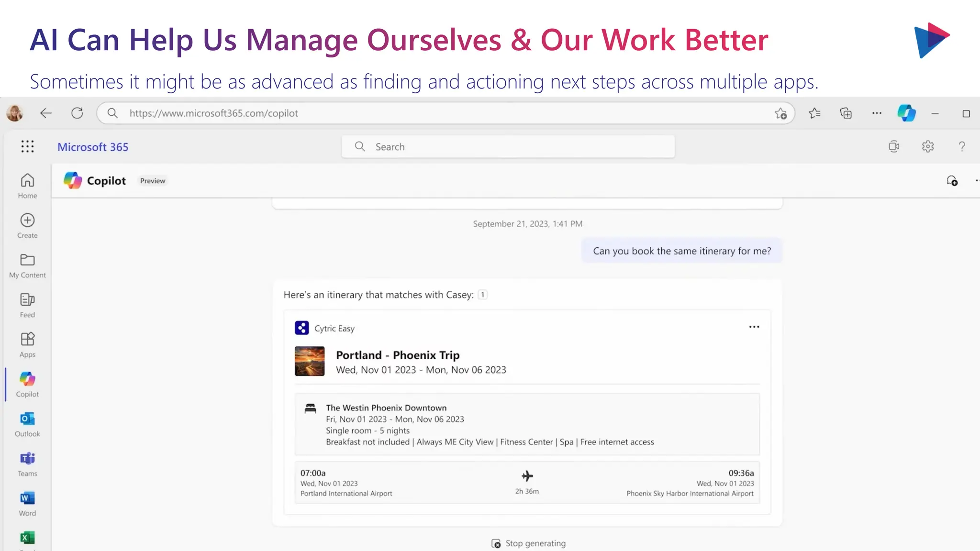Click the 07:00a departure time
980x551 pixels.
(x=313, y=473)
